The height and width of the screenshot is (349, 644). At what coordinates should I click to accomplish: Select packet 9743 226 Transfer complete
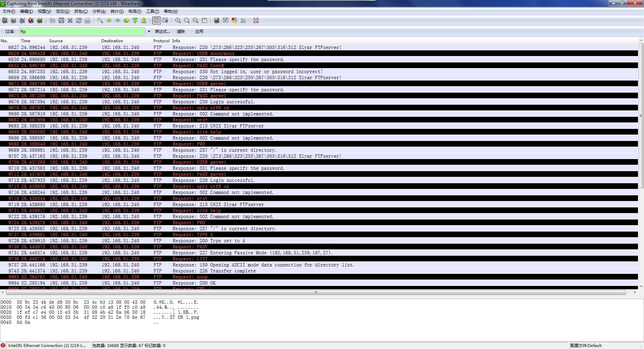point(319,271)
